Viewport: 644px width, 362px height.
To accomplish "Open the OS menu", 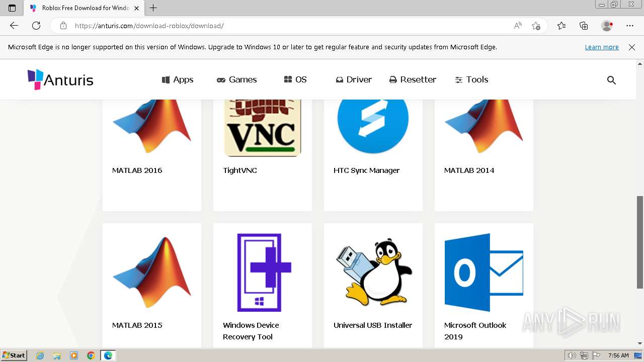I will click(x=295, y=79).
